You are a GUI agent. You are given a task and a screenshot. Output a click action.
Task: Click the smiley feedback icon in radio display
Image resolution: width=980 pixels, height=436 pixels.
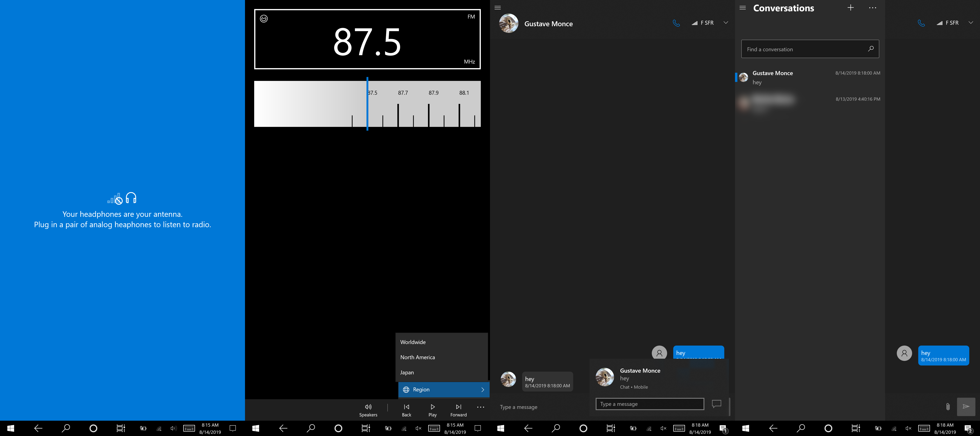point(264,19)
